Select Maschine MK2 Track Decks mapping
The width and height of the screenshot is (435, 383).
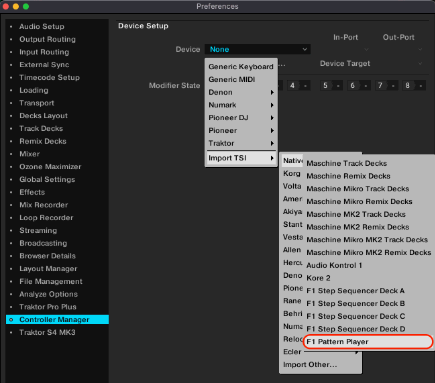356,214
